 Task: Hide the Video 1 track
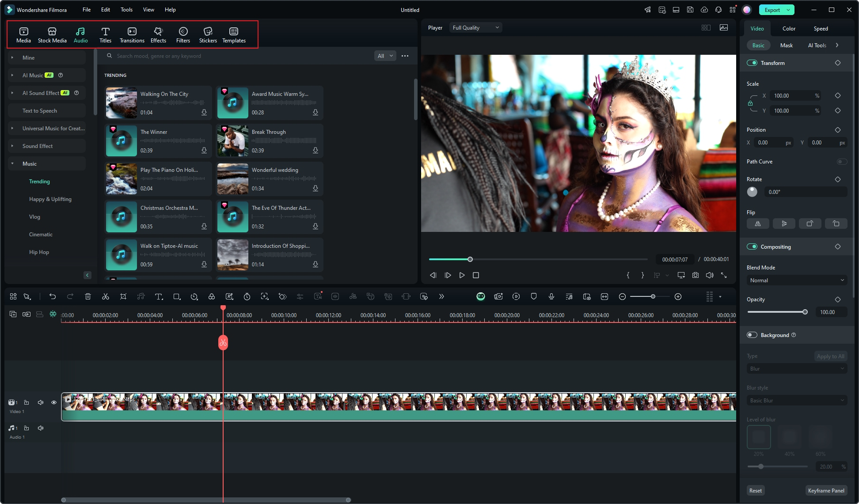point(54,402)
